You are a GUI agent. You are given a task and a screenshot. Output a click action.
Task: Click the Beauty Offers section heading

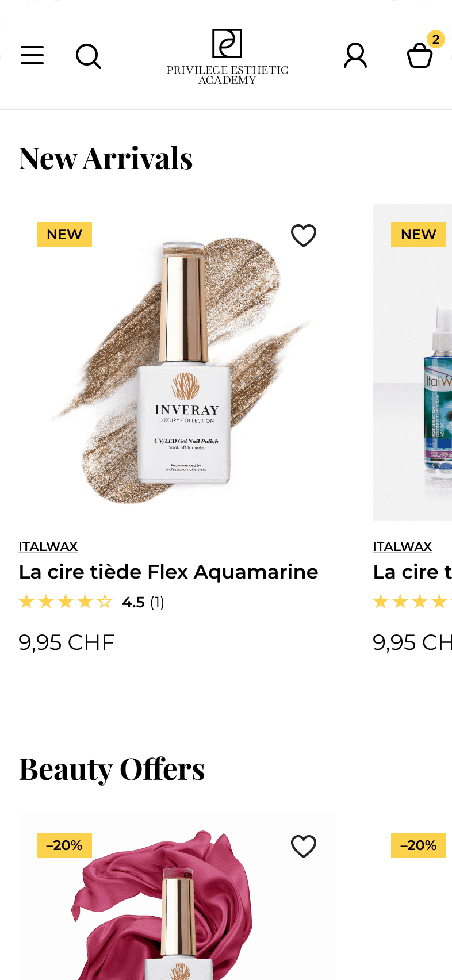click(112, 769)
